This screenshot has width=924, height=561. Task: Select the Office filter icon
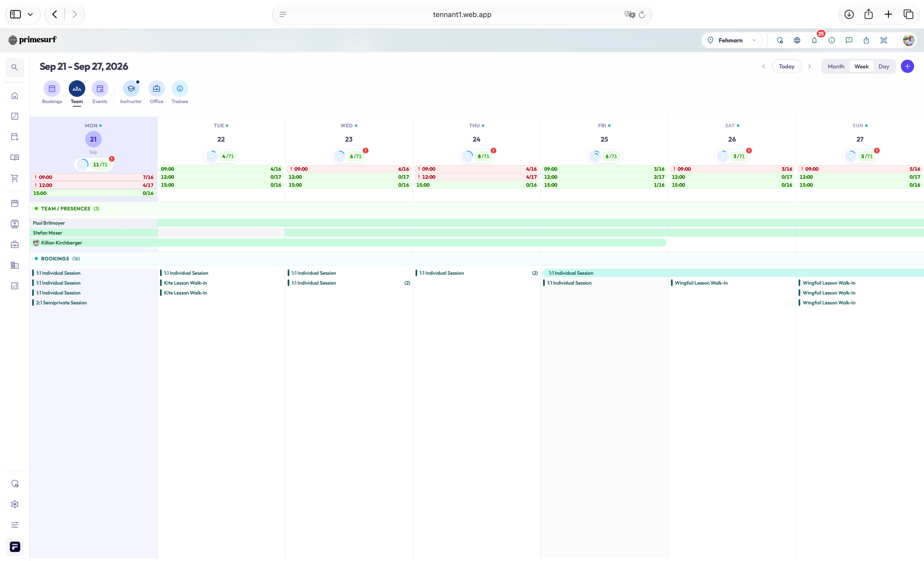pos(156,89)
